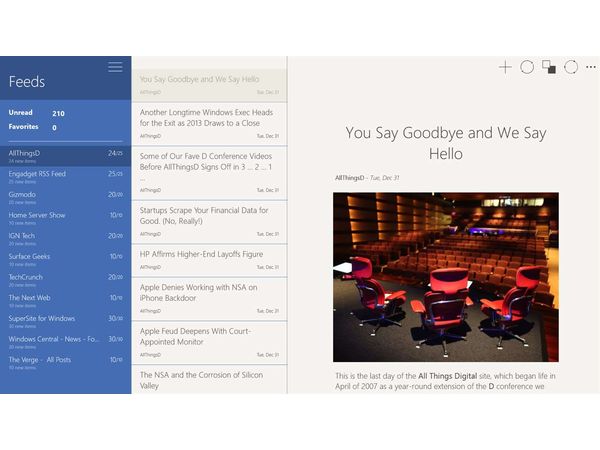
Task: Select The Verge - All Posts feed
Action: click(x=66, y=362)
